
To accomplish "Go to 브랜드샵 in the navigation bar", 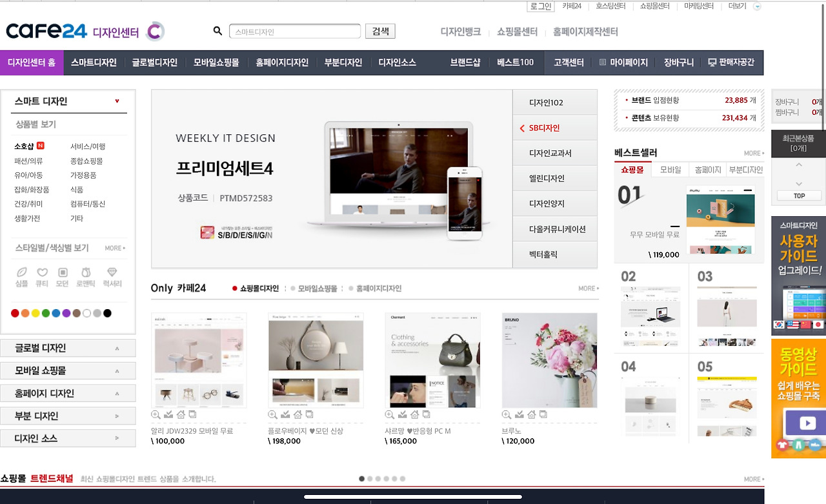I will [x=465, y=63].
